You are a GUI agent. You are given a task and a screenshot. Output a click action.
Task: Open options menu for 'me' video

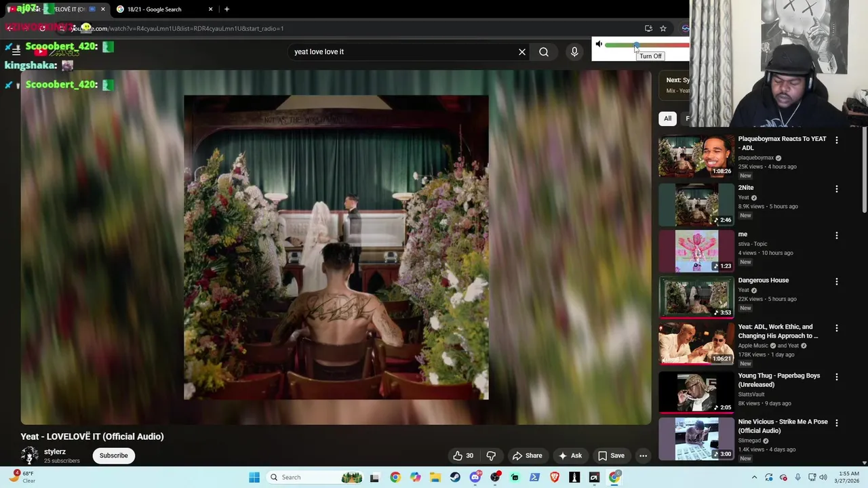836,235
